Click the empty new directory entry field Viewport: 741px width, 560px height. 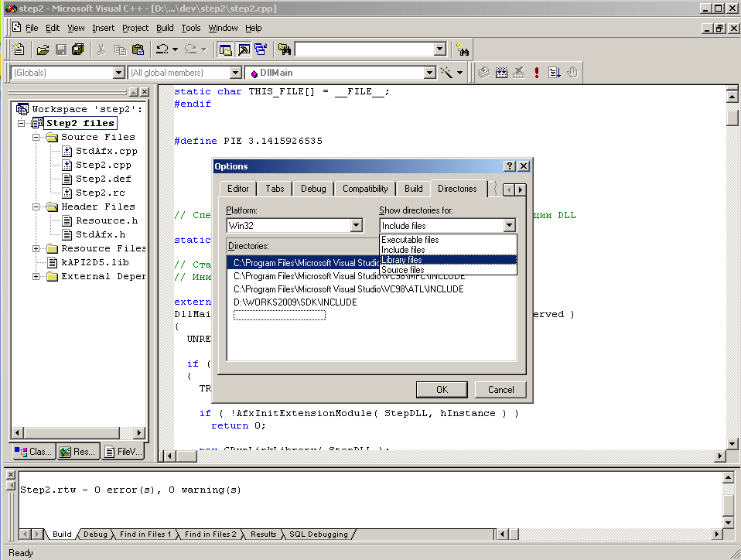279,315
